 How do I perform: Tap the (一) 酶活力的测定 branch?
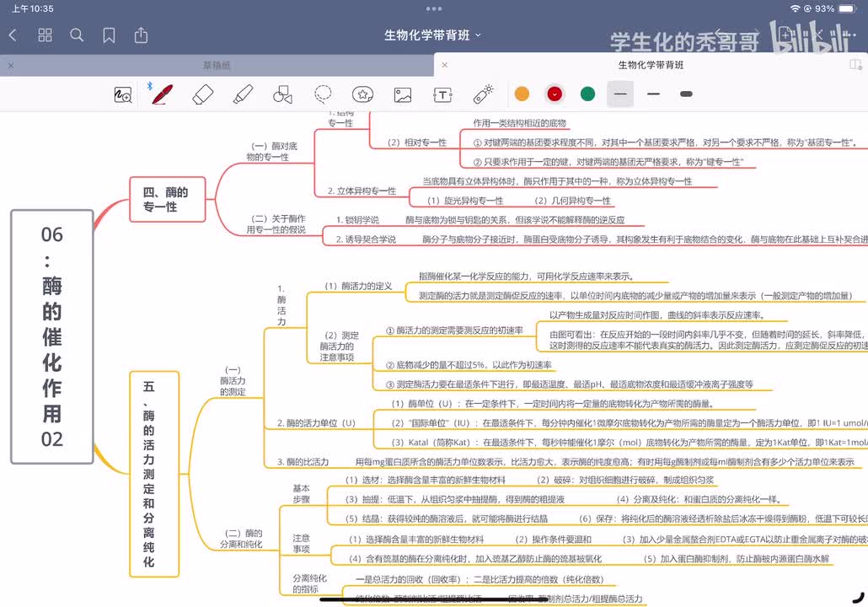coord(233,380)
